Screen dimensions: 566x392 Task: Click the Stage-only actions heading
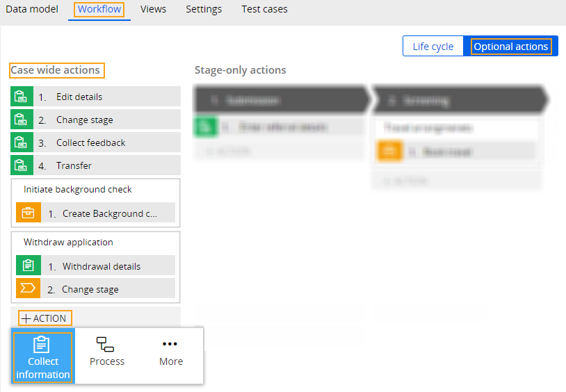coord(241,70)
